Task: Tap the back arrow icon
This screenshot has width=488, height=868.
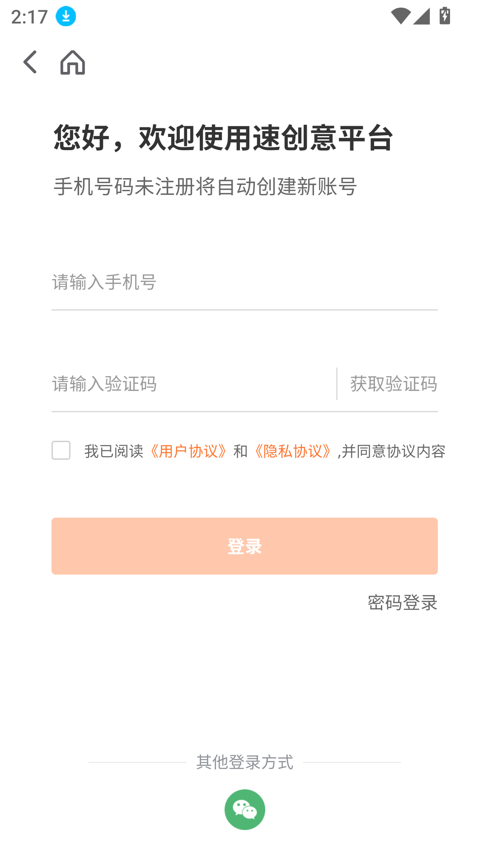Action: (30, 62)
